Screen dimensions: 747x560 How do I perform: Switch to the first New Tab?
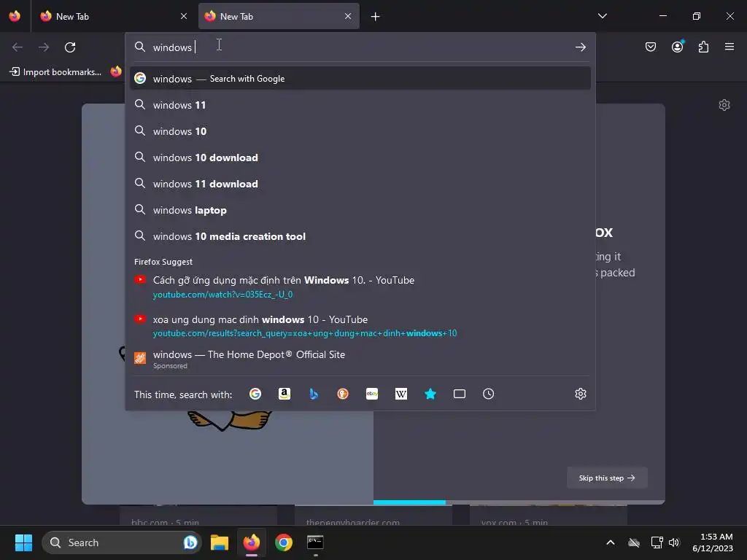pos(113,16)
